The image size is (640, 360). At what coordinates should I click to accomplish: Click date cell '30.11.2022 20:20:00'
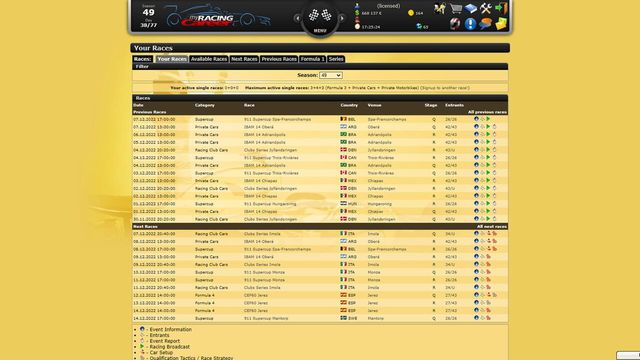[x=154, y=219]
